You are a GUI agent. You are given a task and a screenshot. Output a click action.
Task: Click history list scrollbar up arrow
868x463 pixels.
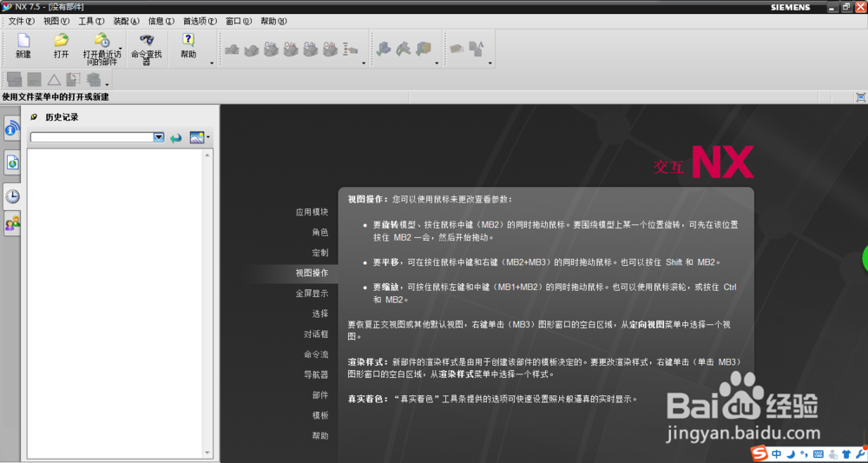click(x=207, y=155)
